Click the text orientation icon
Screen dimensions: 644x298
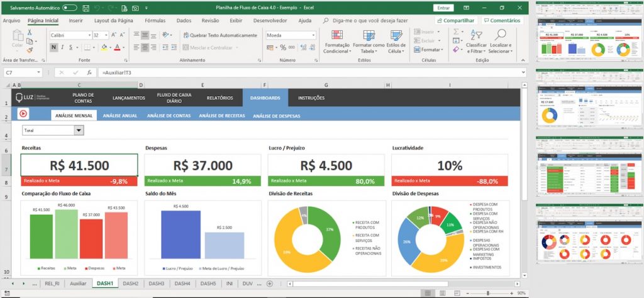coord(165,35)
